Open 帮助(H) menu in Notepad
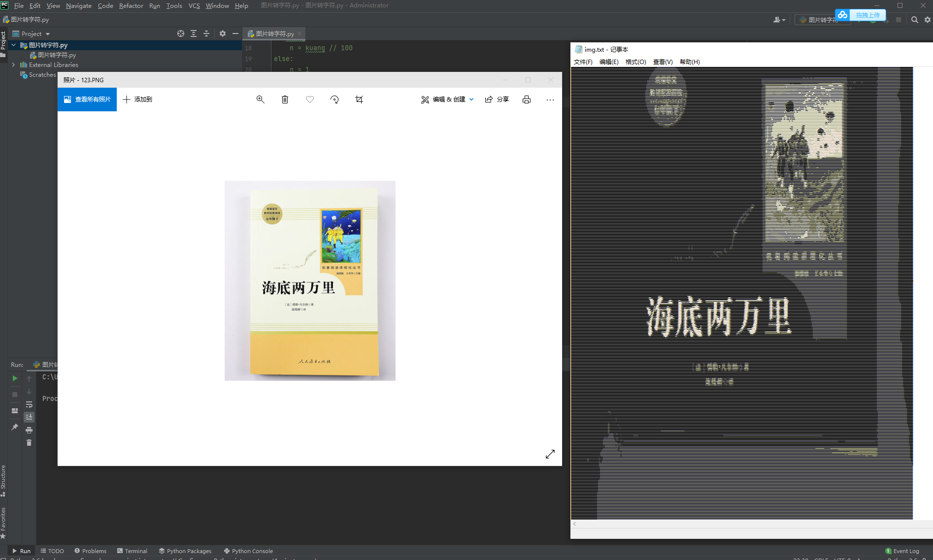The image size is (933, 560). coord(690,62)
